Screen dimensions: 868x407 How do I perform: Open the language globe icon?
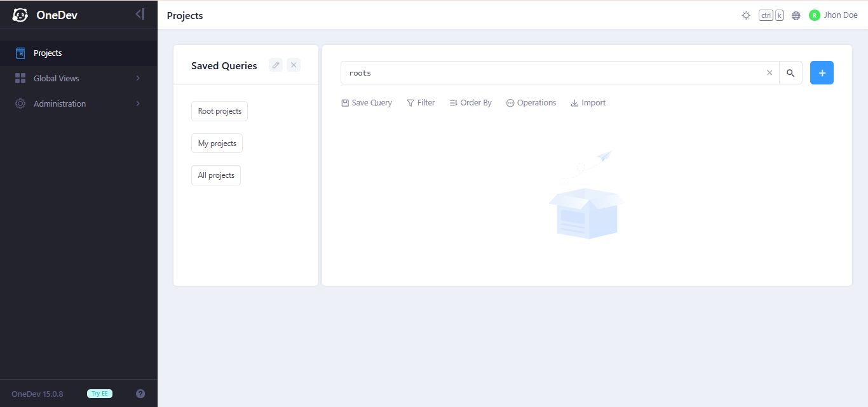coord(796,15)
